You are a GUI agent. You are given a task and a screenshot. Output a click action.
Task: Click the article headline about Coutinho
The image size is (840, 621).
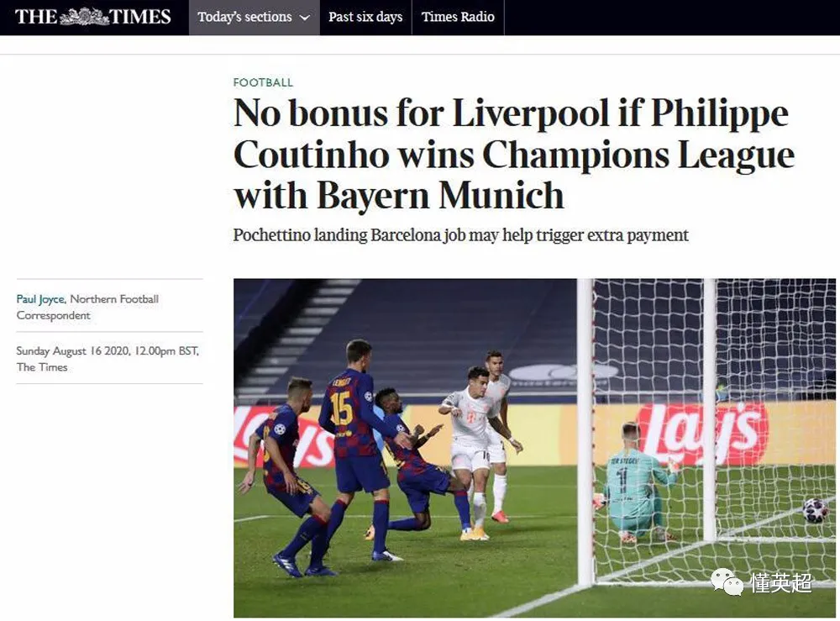(x=514, y=154)
